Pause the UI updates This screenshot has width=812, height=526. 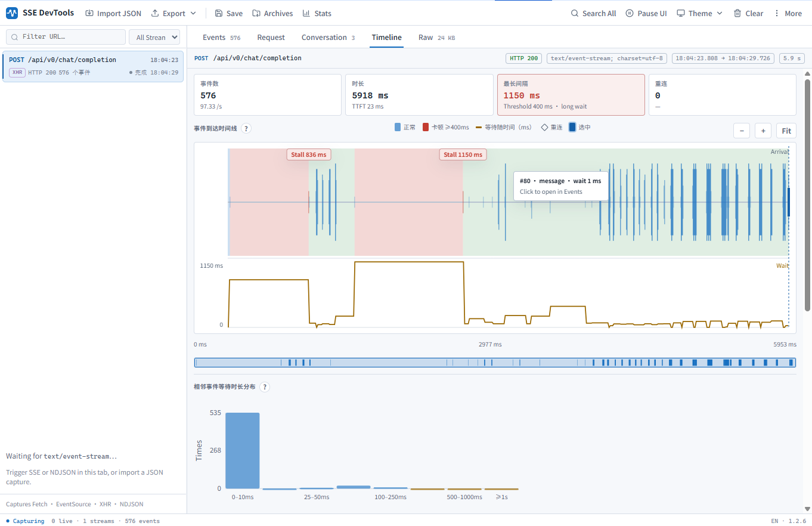646,13
